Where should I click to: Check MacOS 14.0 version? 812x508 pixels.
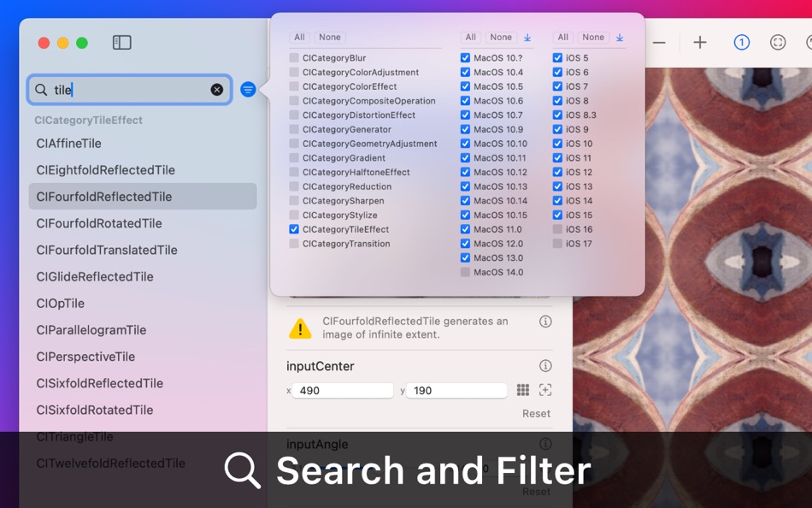pos(465,272)
